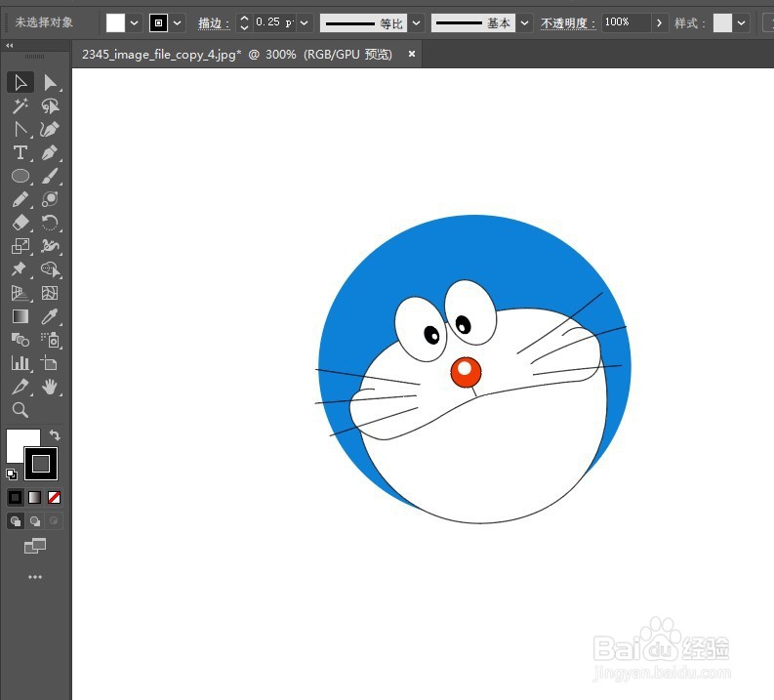Select the Direct Selection tool
This screenshot has height=700, width=774.
coord(50,82)
